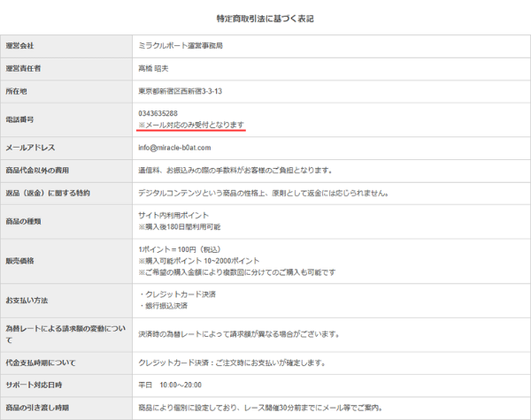Select the text about 通信料 and 手数料

(x=235, y=171)
